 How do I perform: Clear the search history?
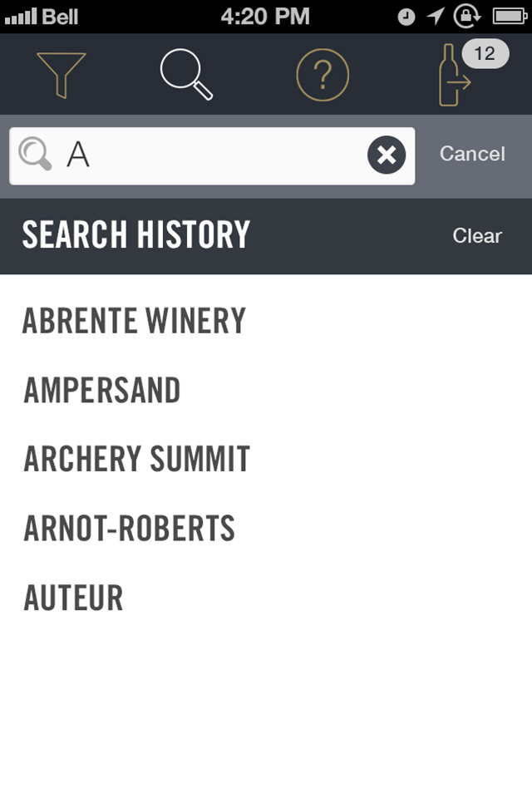pyautogui.click(x=477, y=235)
